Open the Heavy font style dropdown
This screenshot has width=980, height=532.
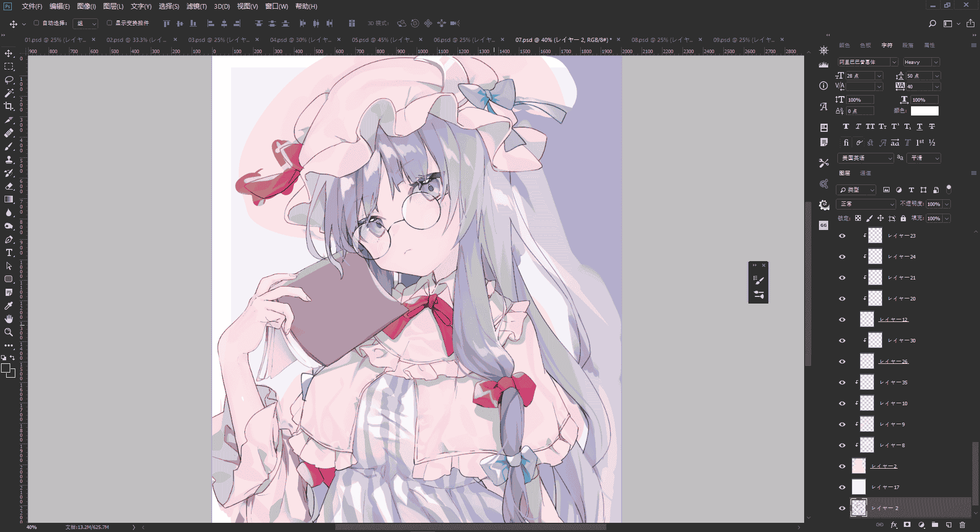921,62
